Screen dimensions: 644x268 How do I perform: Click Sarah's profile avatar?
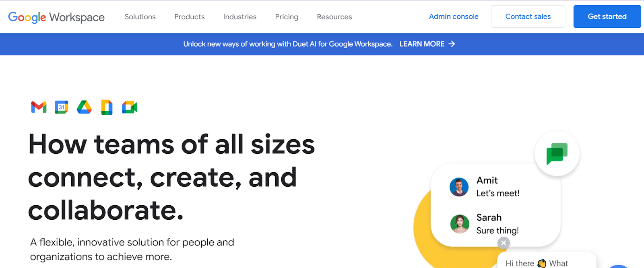click(460, 224)
